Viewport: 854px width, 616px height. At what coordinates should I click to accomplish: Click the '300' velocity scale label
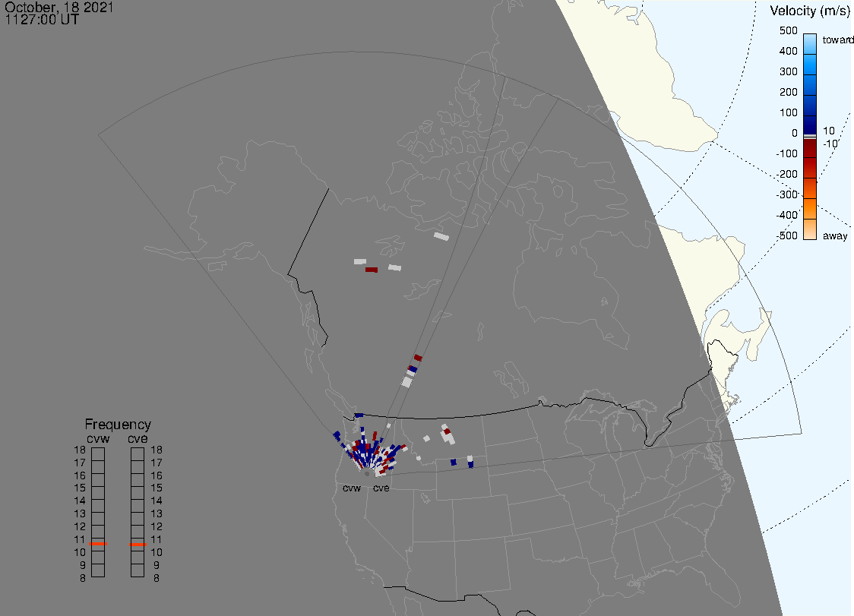[788, 72]
